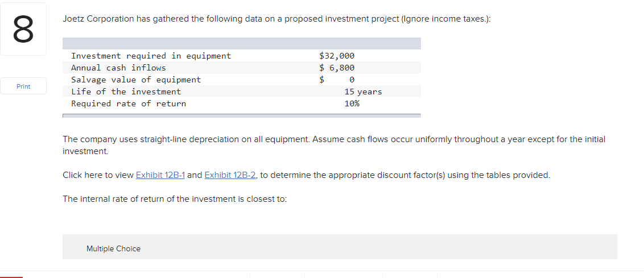Select the Life of the investment label
The height and width of the screenshot is (278, 644).
coord(126,92)
